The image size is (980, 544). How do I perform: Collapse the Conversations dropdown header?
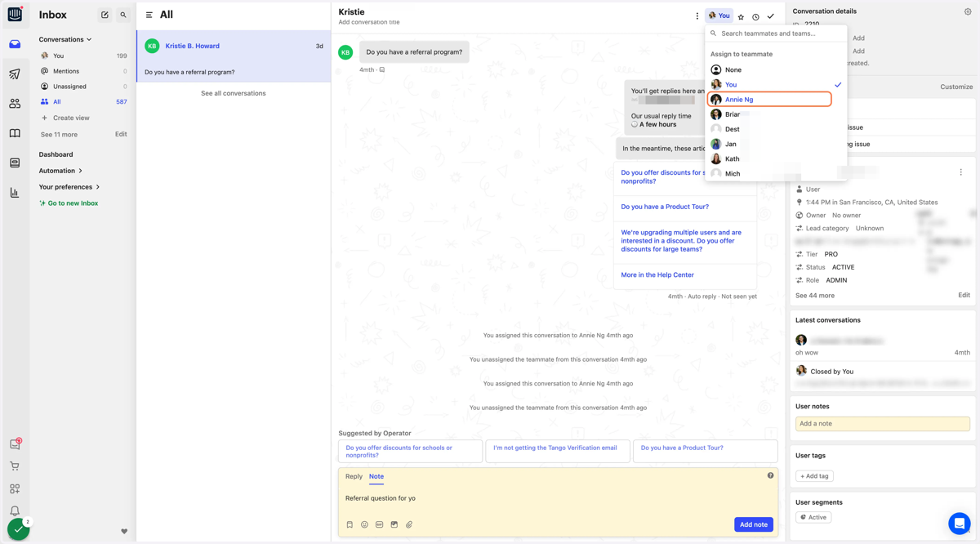click(65, 39)
